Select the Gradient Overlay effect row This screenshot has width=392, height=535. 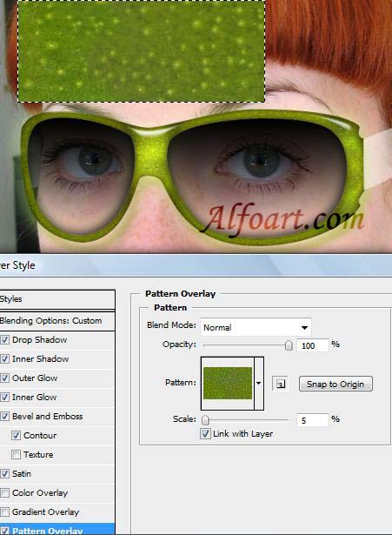57,512
